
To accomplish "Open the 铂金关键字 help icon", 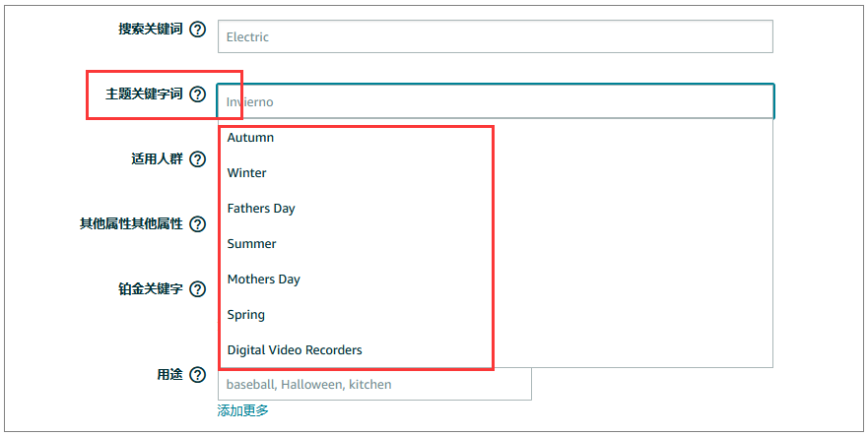I will pyautogui.click(x=198, y=289).
